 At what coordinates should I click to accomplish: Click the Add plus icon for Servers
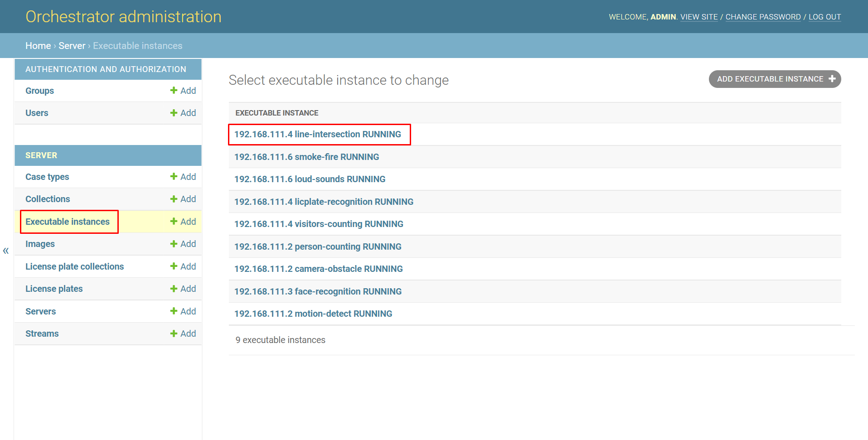tap(174, 311)
